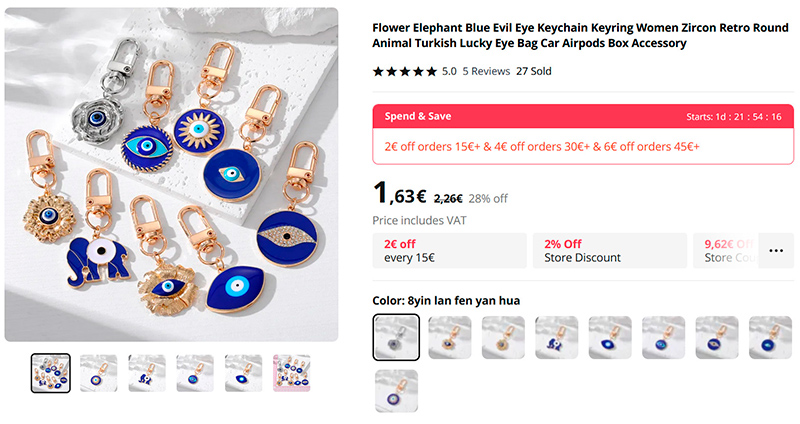Choose the purple eye variant in second row

pyautogui.click(x=396, y=391)
